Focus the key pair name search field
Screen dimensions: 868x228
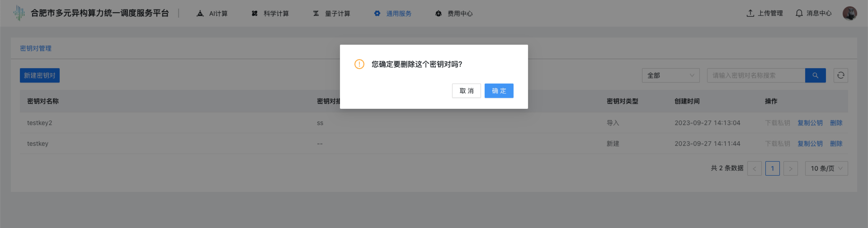pos(755,75)
